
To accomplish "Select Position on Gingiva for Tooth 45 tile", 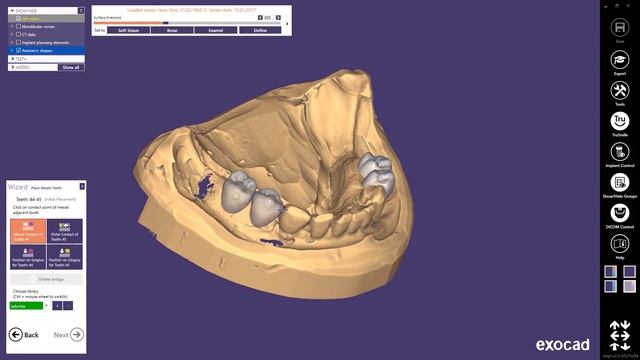I will 64,257.
